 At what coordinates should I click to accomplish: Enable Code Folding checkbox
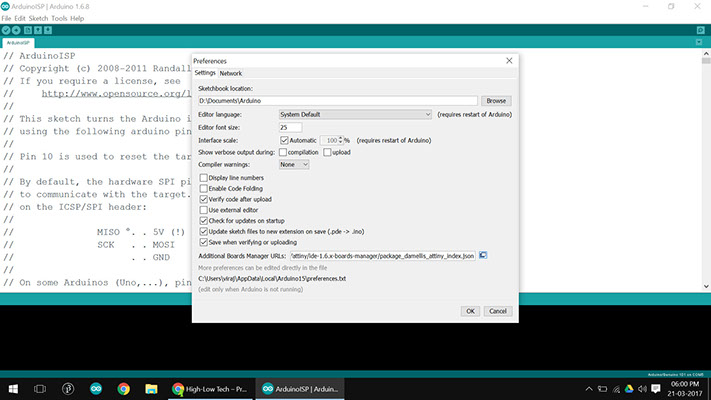pyautogui.click(x=204, y=189)
